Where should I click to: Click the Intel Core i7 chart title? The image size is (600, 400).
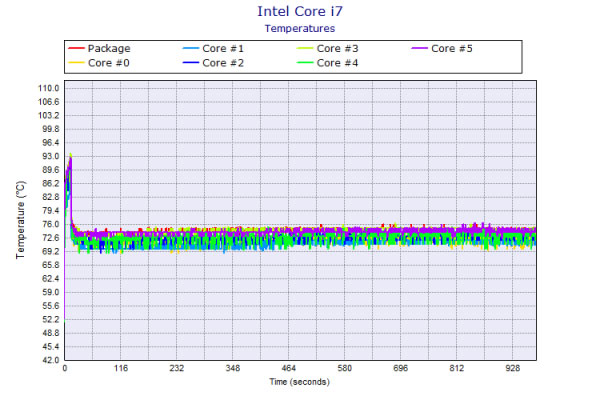(x=300, y=11)
